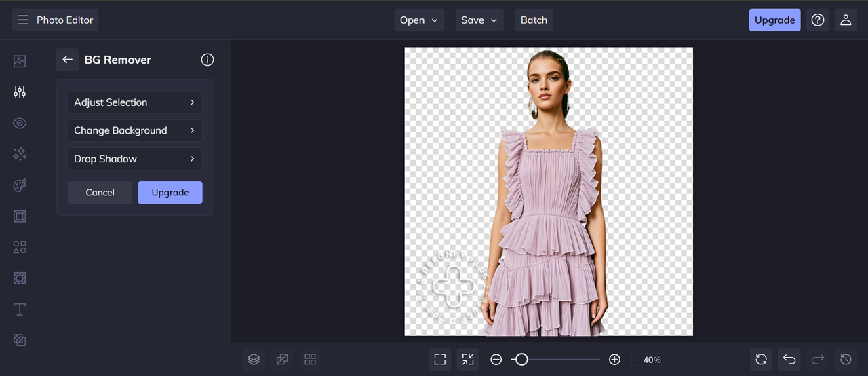Screen dimensions: 868x376
Task: Redo the last undone action
Action: coord(818,360)
